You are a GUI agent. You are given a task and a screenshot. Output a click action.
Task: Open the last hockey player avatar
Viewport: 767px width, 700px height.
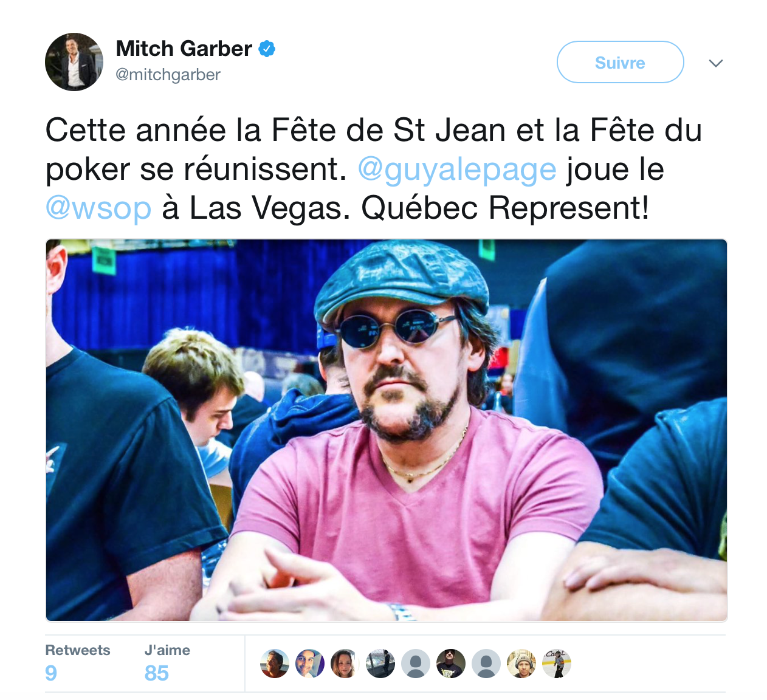pyautogui.click(x=557, y=663)
